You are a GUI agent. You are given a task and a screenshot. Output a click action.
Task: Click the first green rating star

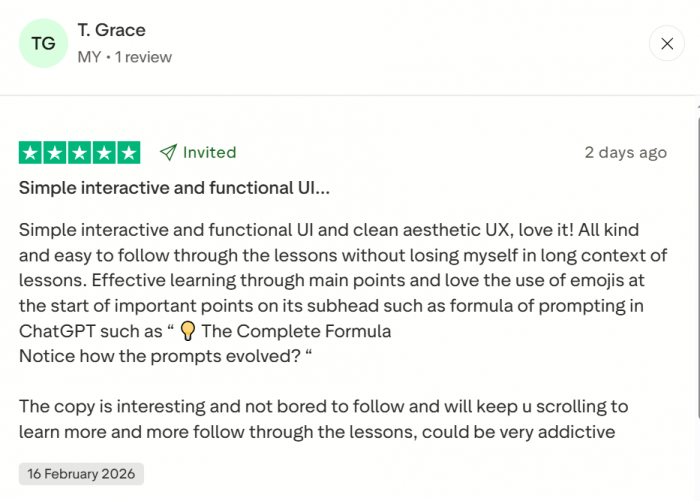point(30,153)
